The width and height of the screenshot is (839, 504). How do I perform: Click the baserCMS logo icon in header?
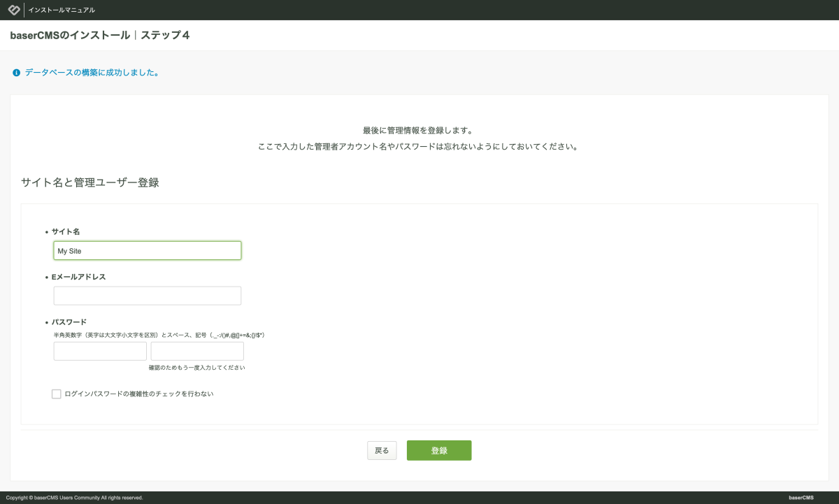click(13, 10)
